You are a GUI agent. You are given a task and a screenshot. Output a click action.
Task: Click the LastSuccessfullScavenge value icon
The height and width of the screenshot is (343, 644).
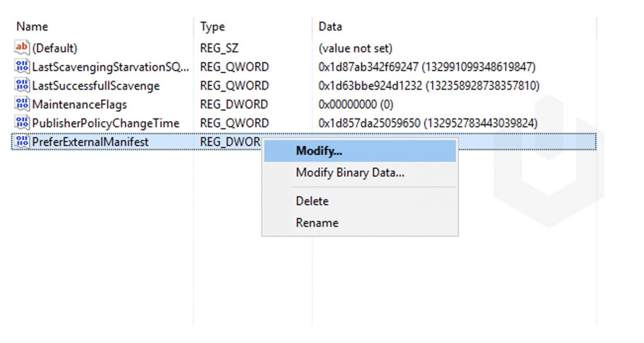pyautogui.click(x=22, y=85)
